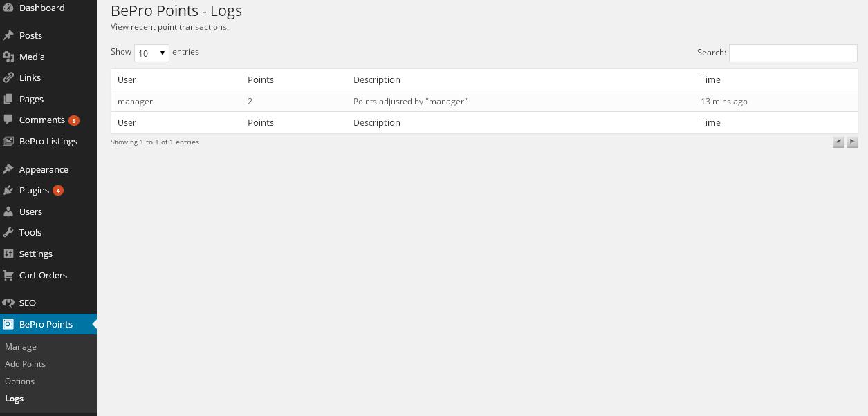Sort logs by Time column header
The image size is (868, 416).
point(710,79)
